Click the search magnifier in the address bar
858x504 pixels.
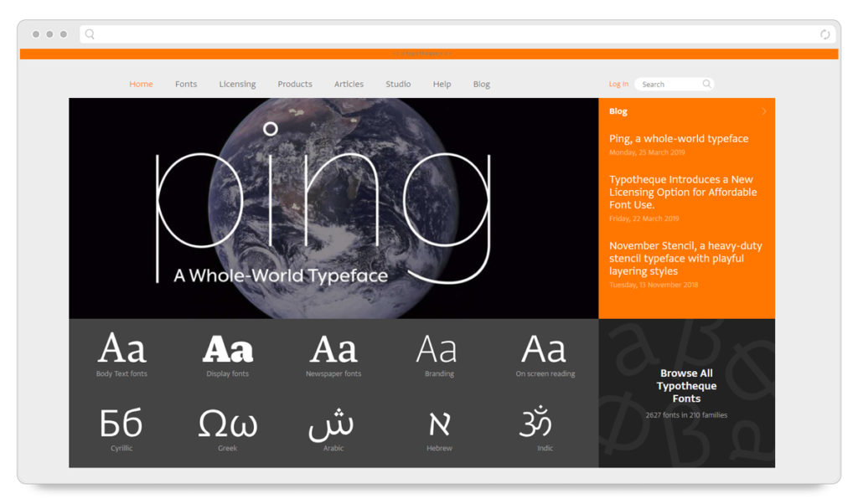[90, 34]
